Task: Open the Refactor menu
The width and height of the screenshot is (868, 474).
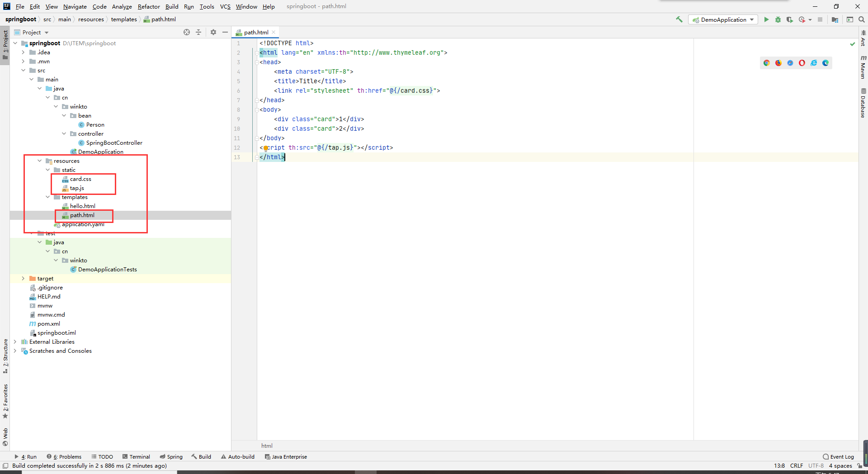Action: pyautogui.click(x=149, y=6)
